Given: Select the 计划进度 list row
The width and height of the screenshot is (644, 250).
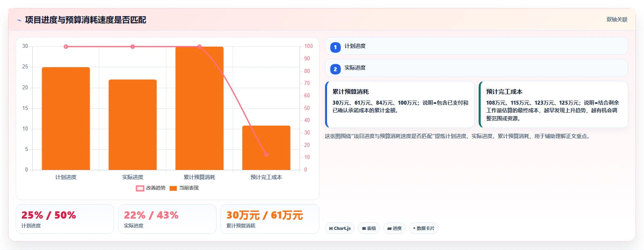Looking at the screenshot, I should click(476, 46).
